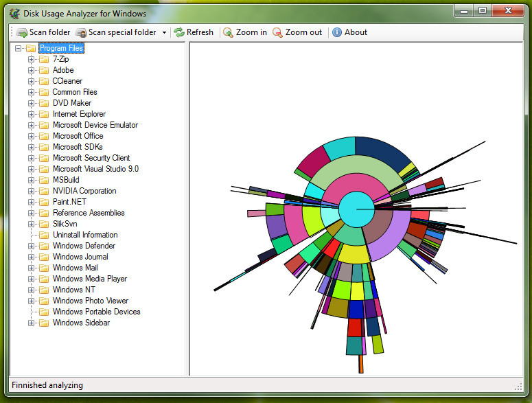Viewport: 532px width, 403px height.
Task: Click the Zoom in magnifier icon
Action: click(228, 32)
